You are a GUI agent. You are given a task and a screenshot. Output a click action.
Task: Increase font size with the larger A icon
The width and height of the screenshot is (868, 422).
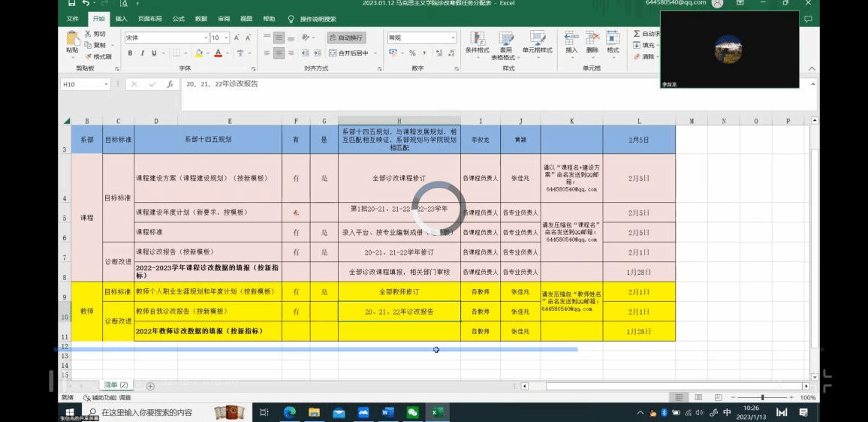[x=237, y=38]
